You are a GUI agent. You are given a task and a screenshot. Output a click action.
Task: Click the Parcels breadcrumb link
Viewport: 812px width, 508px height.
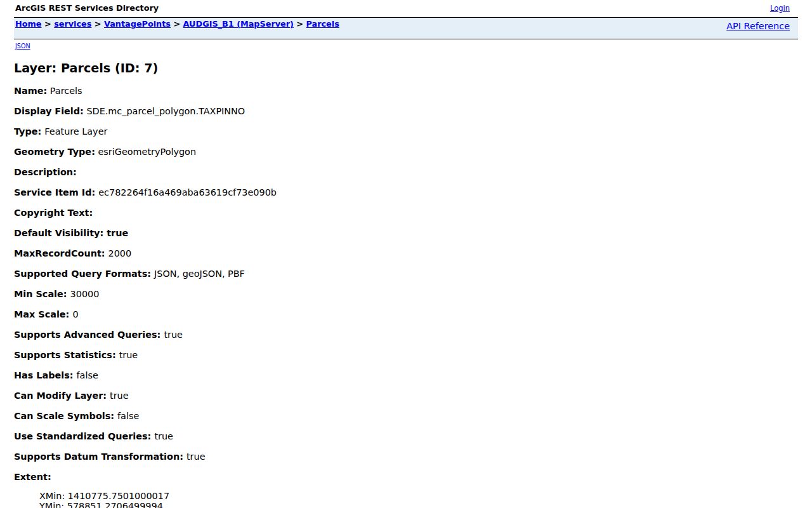[x=322, y=24]
